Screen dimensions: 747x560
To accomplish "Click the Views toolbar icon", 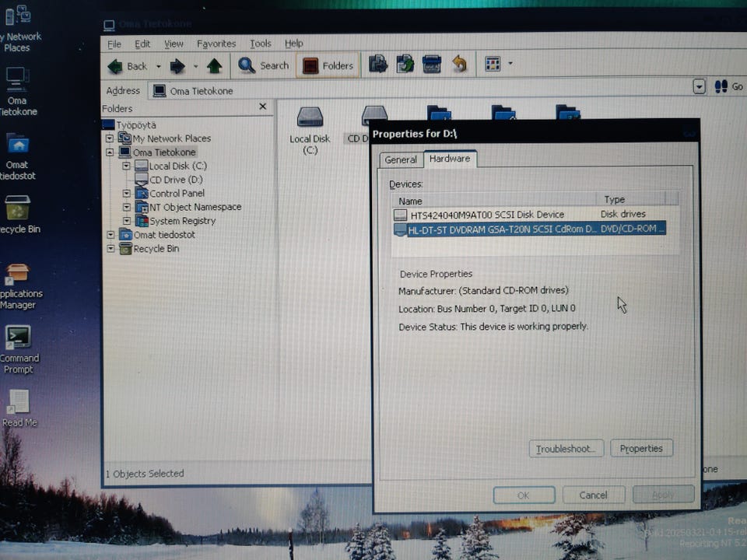I will pyautogui.click(x=493, y=63).
